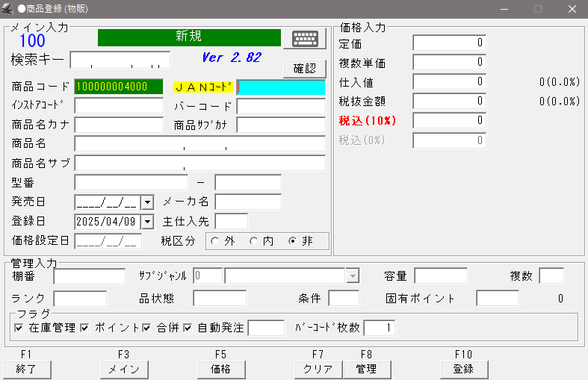
Task: Uncheck the ポイント checkbox
Action: pos(84,328)
